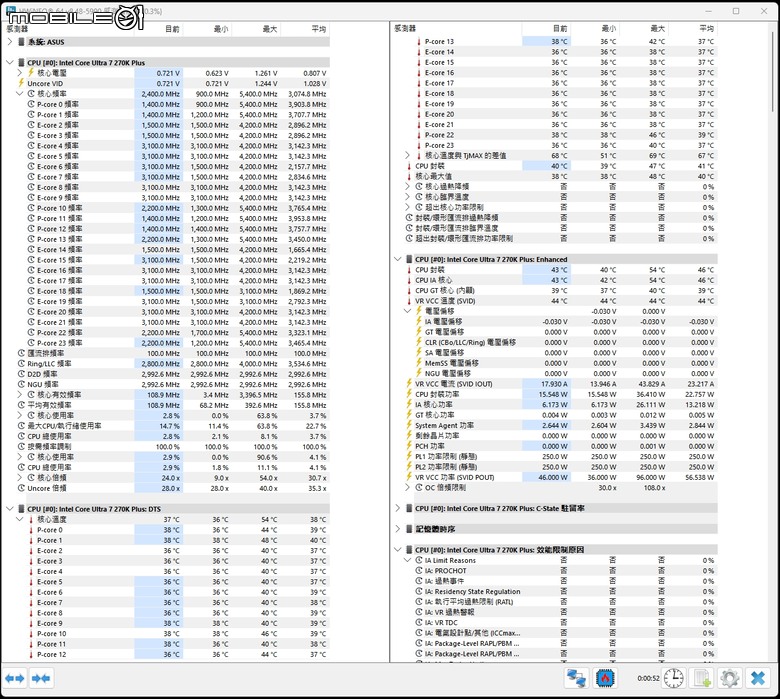The image size is (780, 699).
Task: Click the shrink-columns inward arrows icon
Action: (x=41, y=679)
